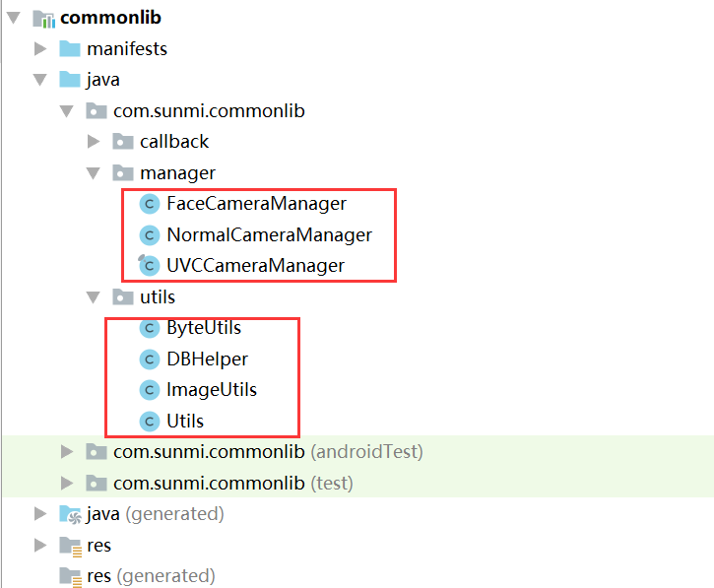Collapse the commonlib module node
Screen dimensions: 714x588
pos(14,18)
